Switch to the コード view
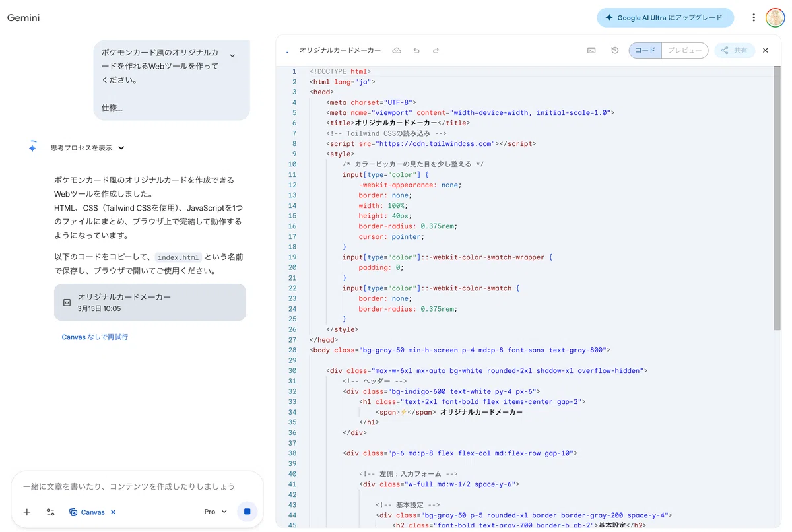This screenshot has width=792, height=532. [645, 50]
